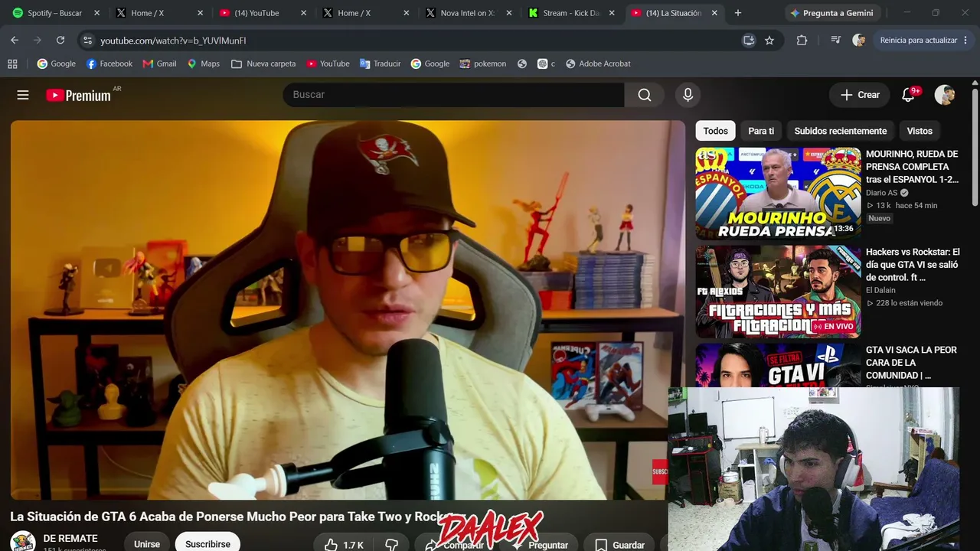The image size is (980, 551).
Task: Open the ChatGPT 'c' bookmark
Action: point(546,64)
